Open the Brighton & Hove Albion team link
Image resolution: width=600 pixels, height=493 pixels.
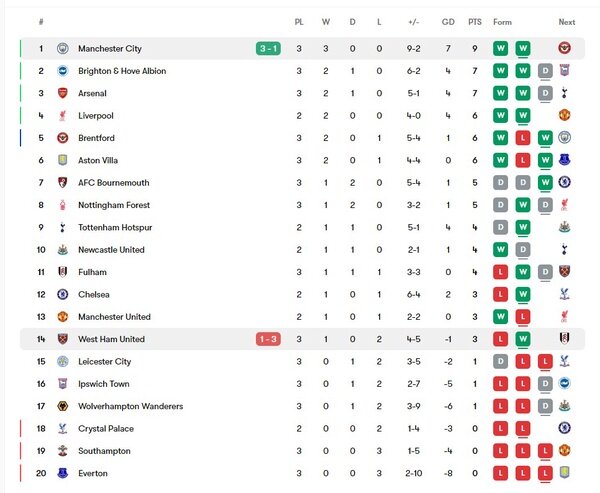click(x=122, y=71)
